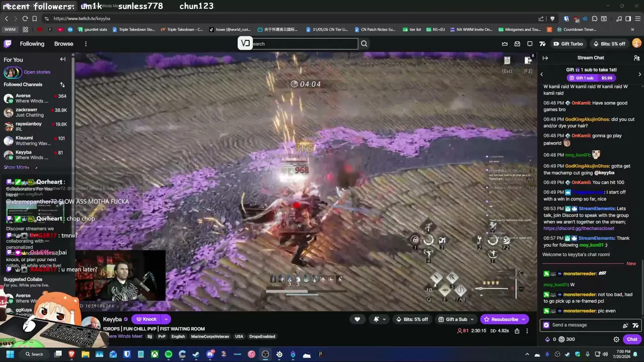
Task: Share the stream via share icon
Action: point(517,331)
